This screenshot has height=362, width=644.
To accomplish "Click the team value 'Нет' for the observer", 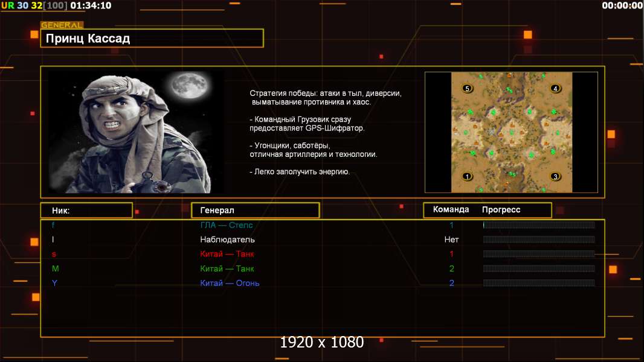I will click(451, 240).
